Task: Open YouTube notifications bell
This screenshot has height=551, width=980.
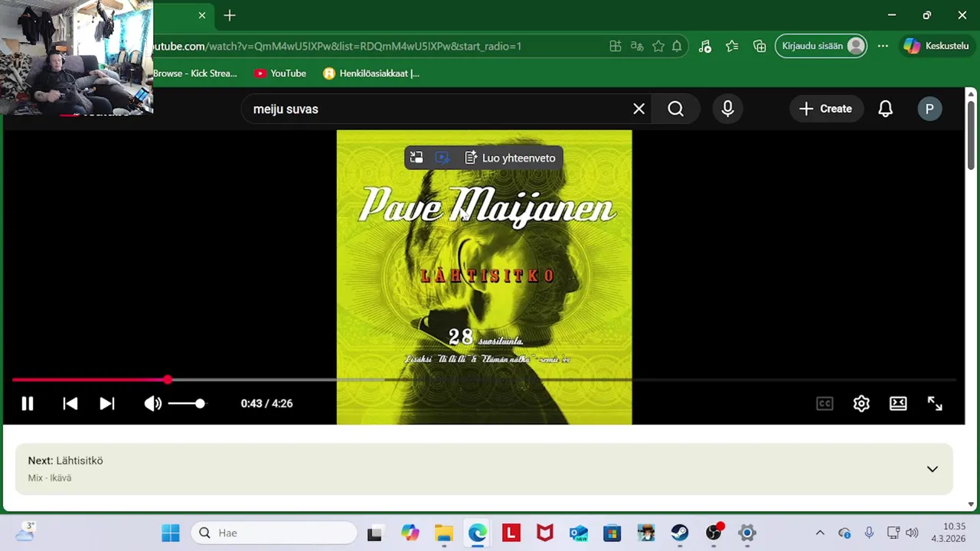Action: click(x=885, y=109)
